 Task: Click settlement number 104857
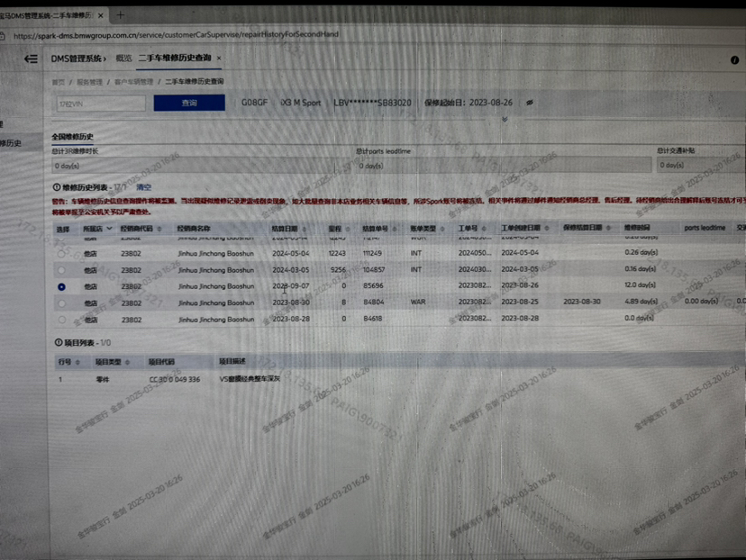[374, 269]
